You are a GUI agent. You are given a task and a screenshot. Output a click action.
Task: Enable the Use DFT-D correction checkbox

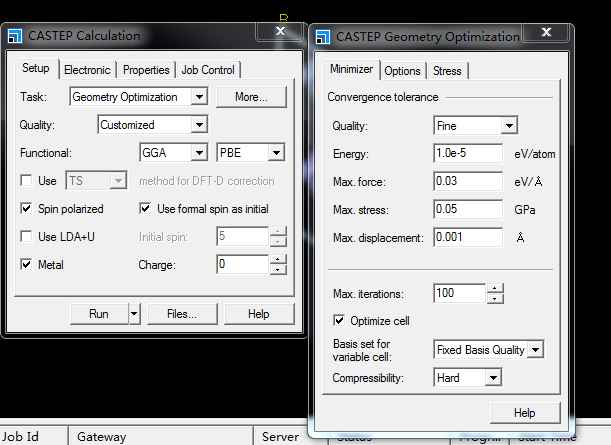pos(26,181)
